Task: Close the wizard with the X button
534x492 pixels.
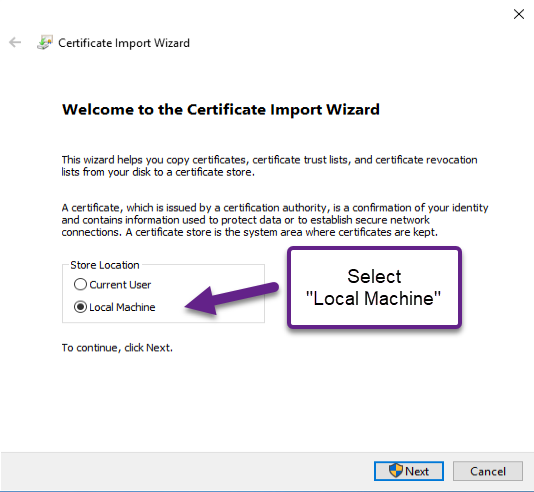Action: pyautogui.click(x=519, y=14)
